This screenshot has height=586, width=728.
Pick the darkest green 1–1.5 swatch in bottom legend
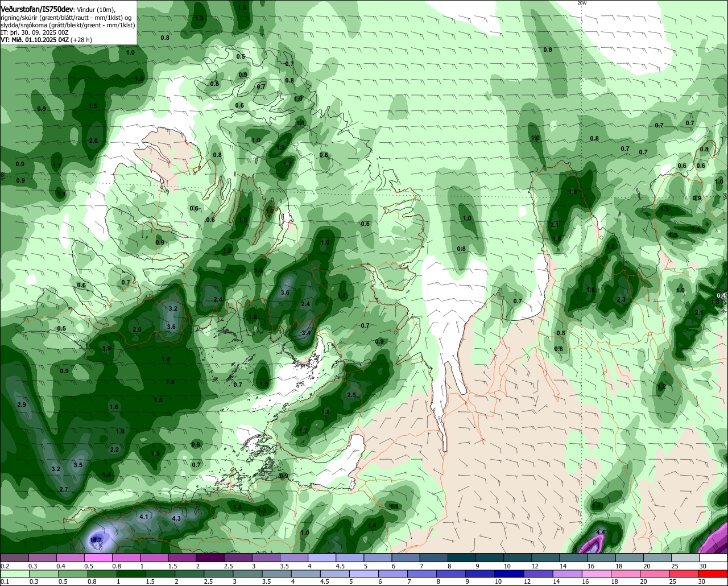132,574
